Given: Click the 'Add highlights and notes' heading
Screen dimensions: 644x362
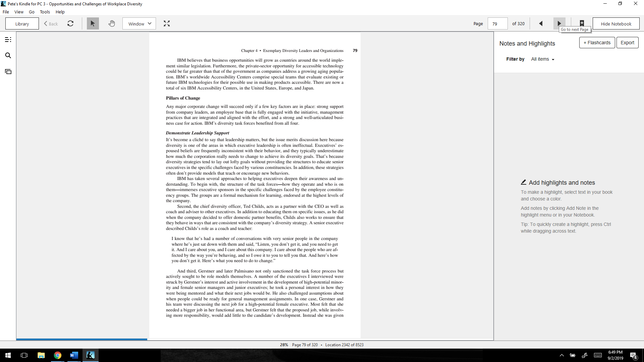Looking at the screenshot, I should pos(562,183).
